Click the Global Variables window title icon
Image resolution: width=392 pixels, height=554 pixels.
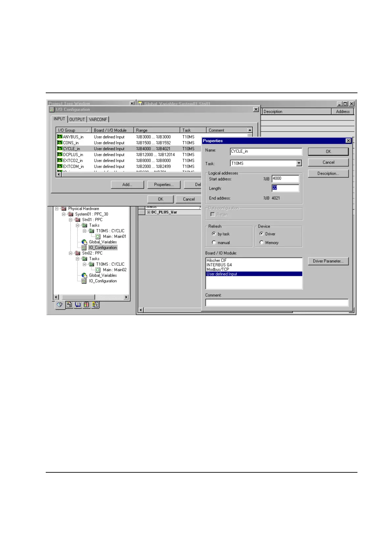pos(141,104)
